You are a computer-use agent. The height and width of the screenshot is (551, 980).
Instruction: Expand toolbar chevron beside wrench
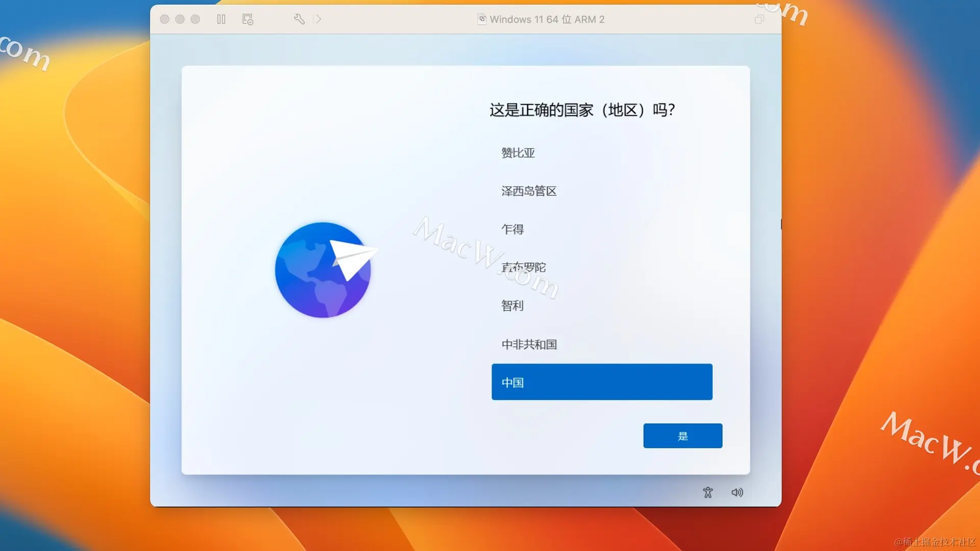[318, 19]
